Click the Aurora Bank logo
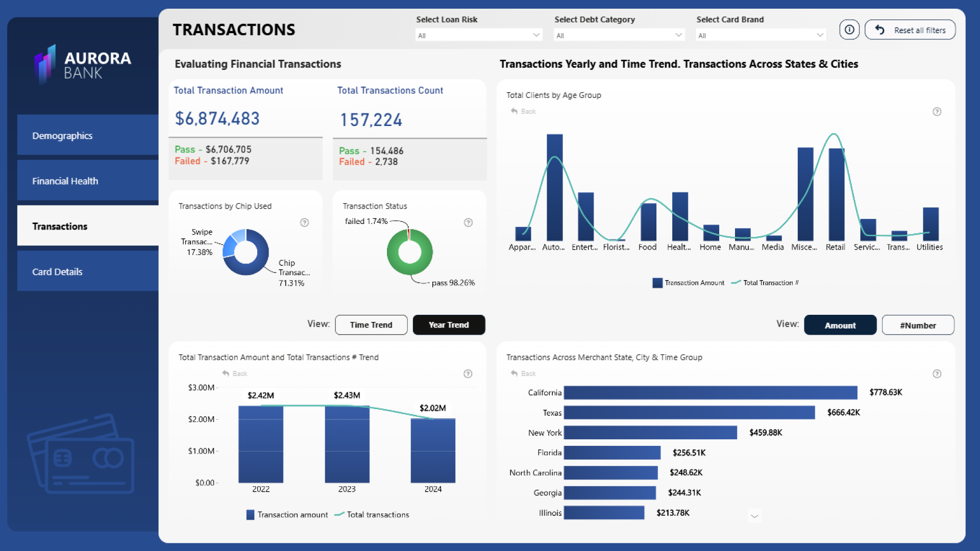This screenshot has height=551, width=980. pyautogui.click(x=83, y=65)
